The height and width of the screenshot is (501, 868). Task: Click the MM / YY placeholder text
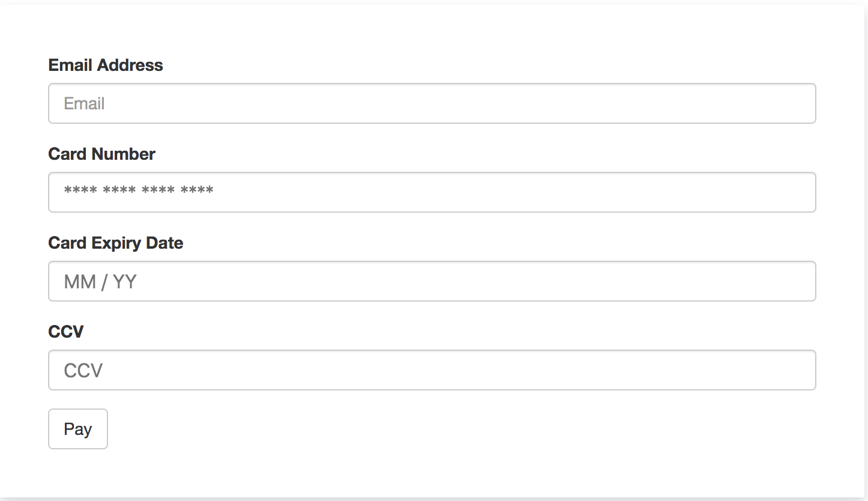pyautogui.click(x=100, y=281)
